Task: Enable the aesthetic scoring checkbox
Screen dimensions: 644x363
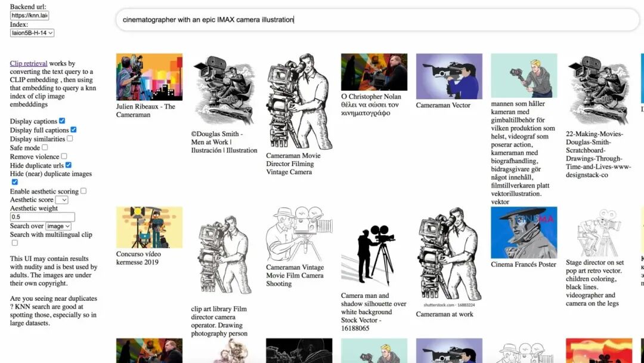Action: pos(83,190)
